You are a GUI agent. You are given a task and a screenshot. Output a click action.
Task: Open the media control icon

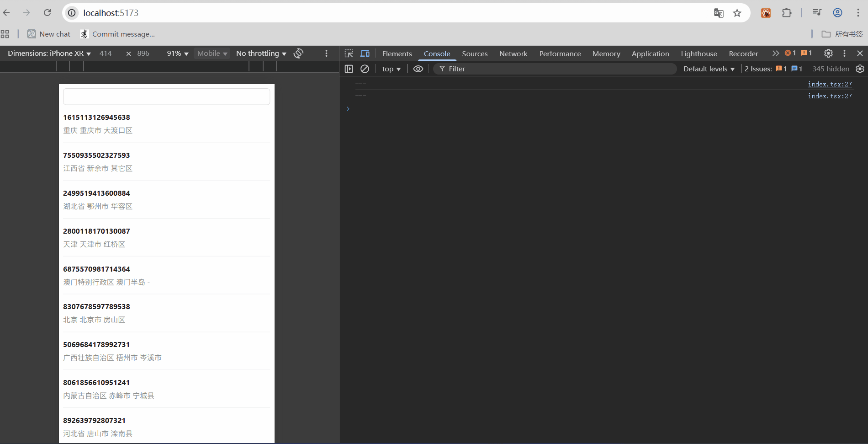click(817, 13)
